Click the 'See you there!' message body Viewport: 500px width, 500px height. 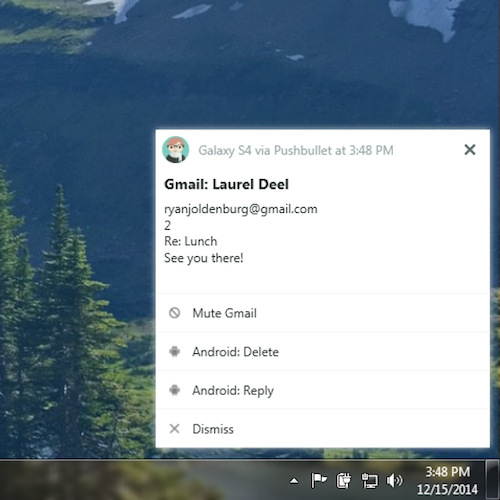click(x=204, y=258)
